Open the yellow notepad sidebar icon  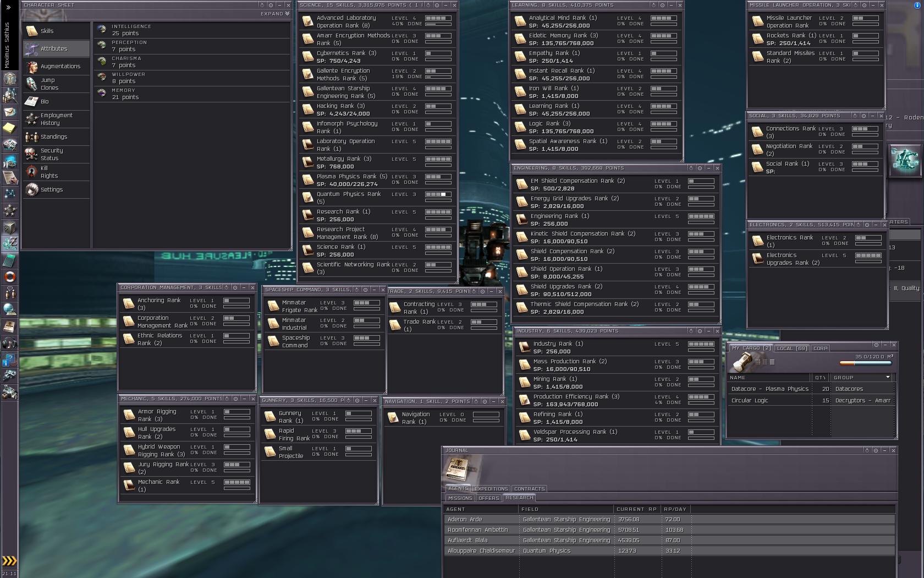coord(9,128)
